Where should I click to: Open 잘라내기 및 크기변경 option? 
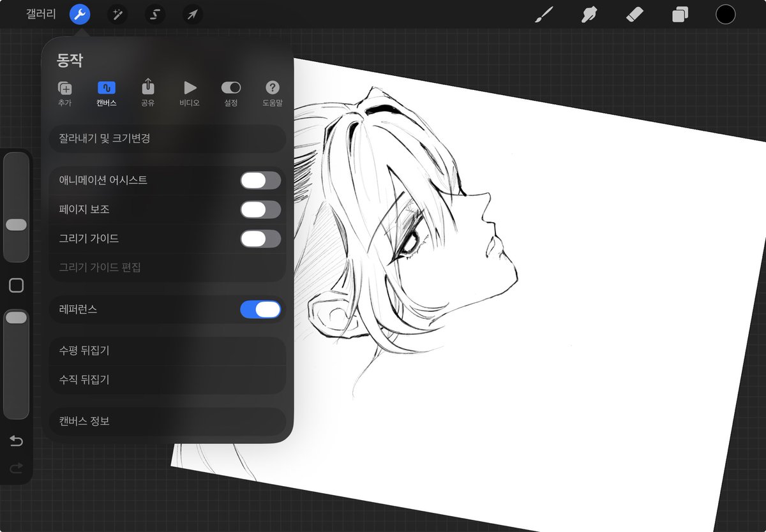[167, 138]
